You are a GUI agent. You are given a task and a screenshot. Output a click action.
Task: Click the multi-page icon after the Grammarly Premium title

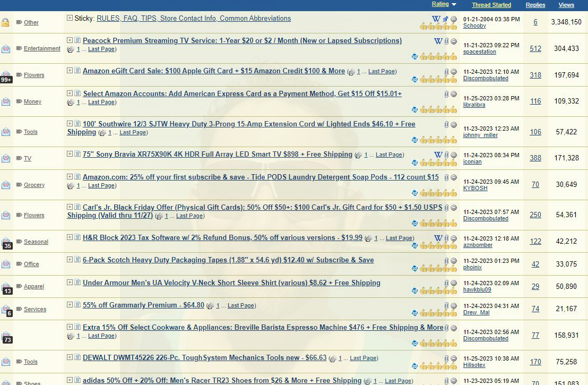[x=210, y=306]
